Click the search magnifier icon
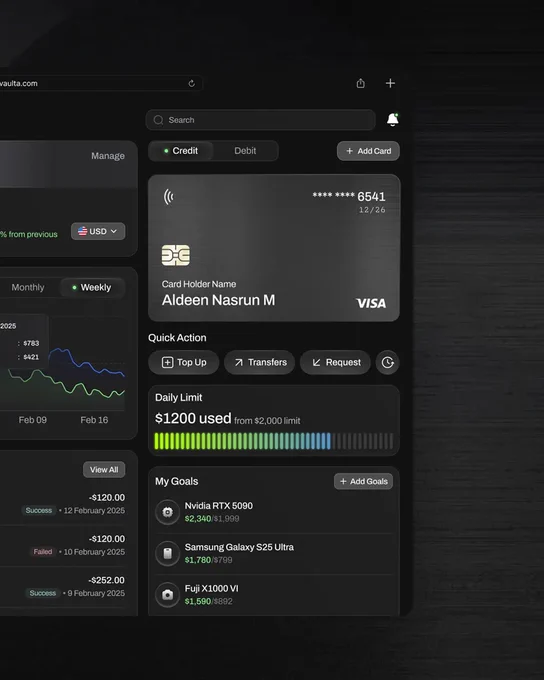 coord(158,120)
